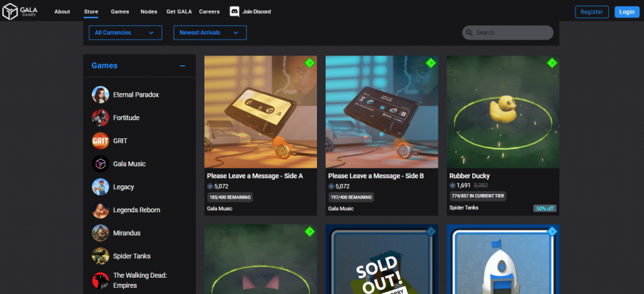Filter by Eternal Paradox label
This screenshot has width=644, height=294.
(136, 95)
